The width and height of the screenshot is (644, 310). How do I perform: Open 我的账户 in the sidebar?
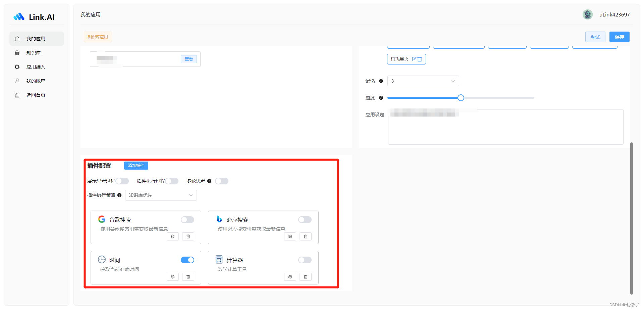click(x=37, y=81)
